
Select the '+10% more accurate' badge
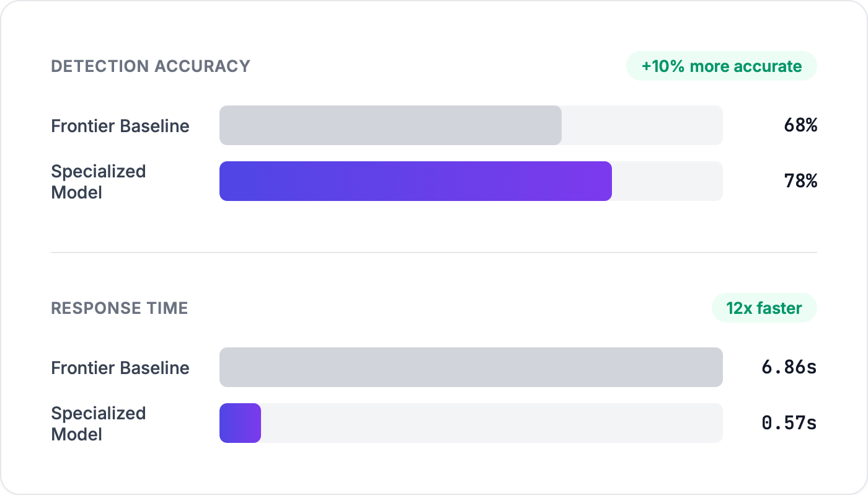coord(721,66)
